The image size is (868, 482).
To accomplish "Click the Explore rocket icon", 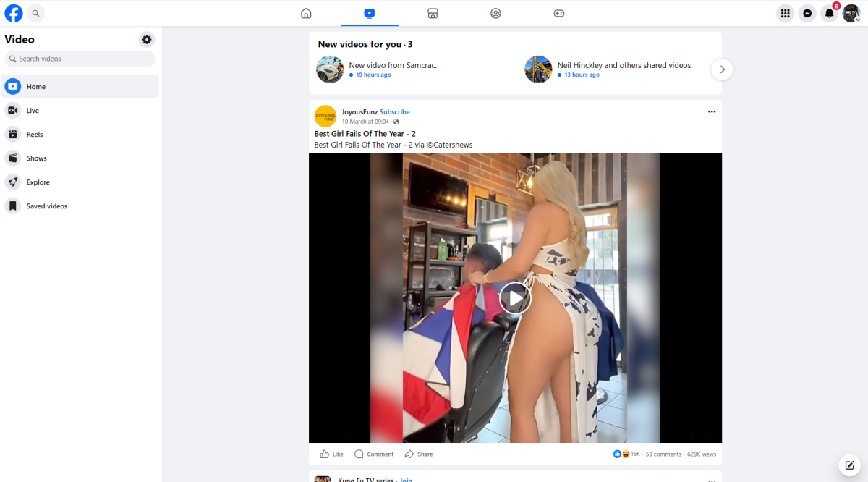I will click(13, 182).
